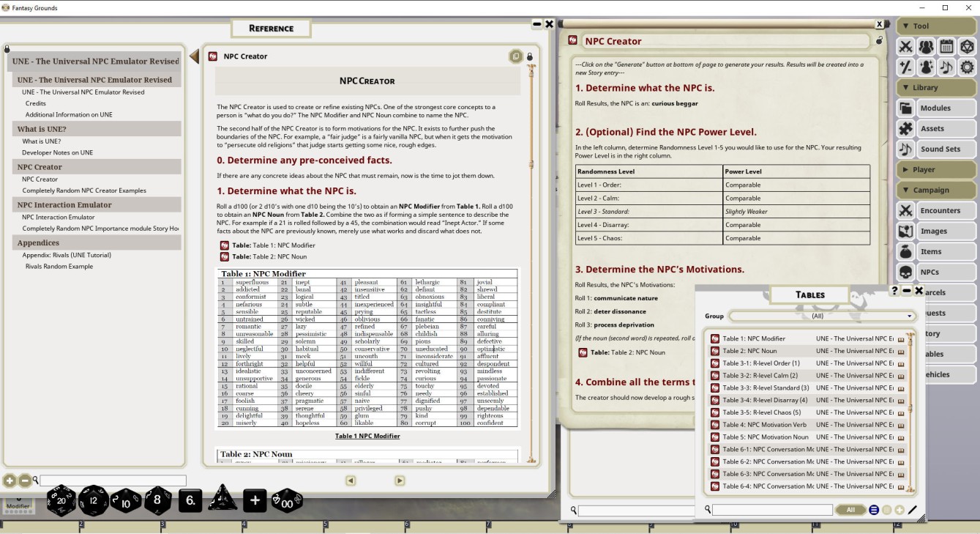
Task: Open Table 4: NPC Motivation Verb icon in Tables list
Action: click(715, 425)
